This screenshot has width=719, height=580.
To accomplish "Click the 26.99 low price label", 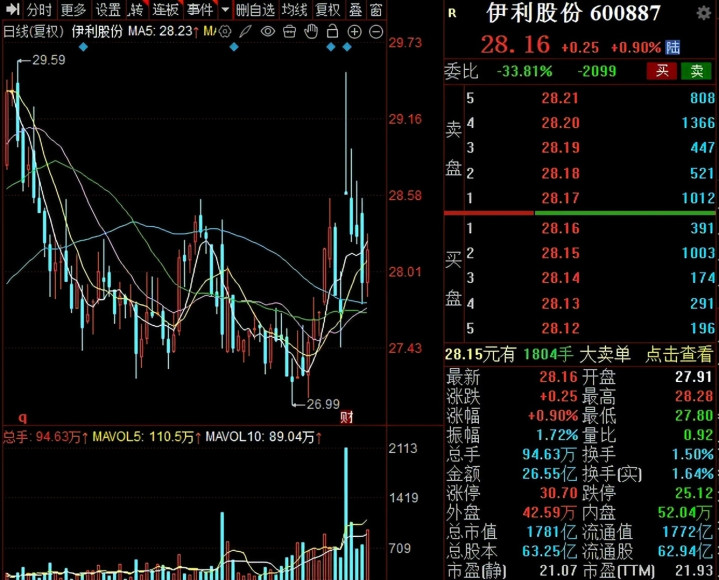I will [x=323, y=404].
